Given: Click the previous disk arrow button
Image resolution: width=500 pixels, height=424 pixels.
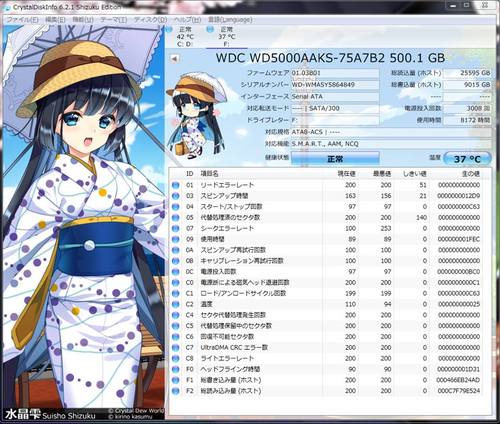Looking at the screenshot, I should pyautogui.click(x=174, y=59).
